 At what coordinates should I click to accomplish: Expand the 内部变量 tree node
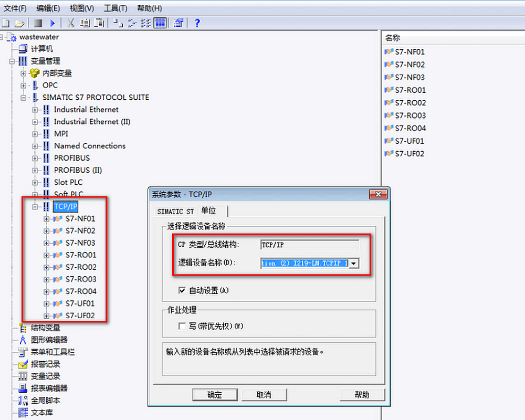point(24,73)
